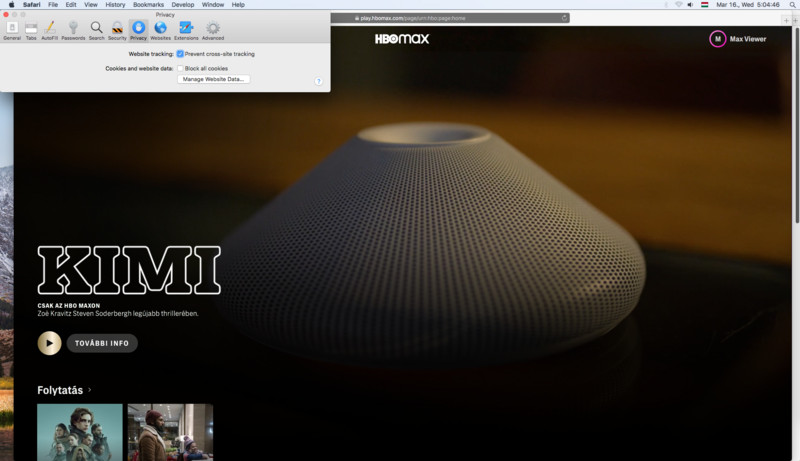Viewport: 800px width, 461px height.
Task: Click Manage Website Data button
Action: tap(213, 79)
